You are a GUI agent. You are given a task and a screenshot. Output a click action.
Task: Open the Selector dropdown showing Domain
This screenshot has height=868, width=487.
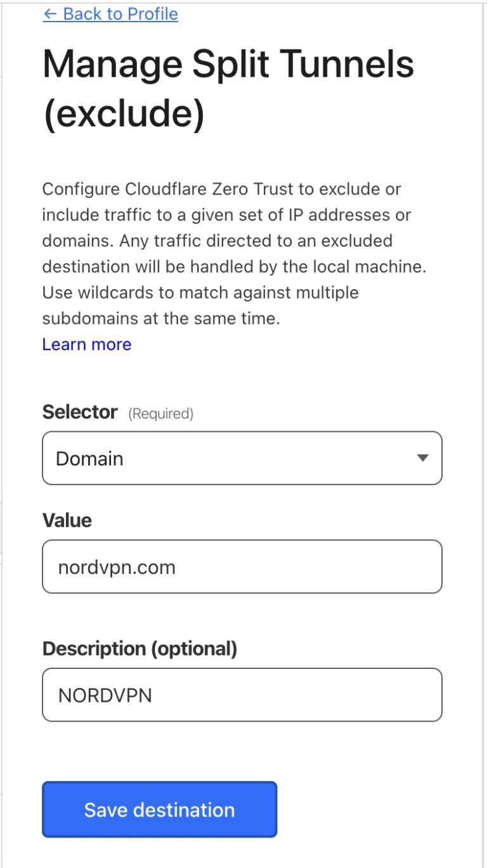[x=242, y=458]
